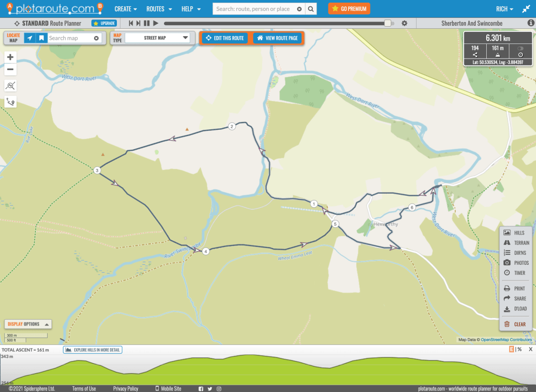Open the Routes menu
Viewport: 536px width, 392px height.
158,9
